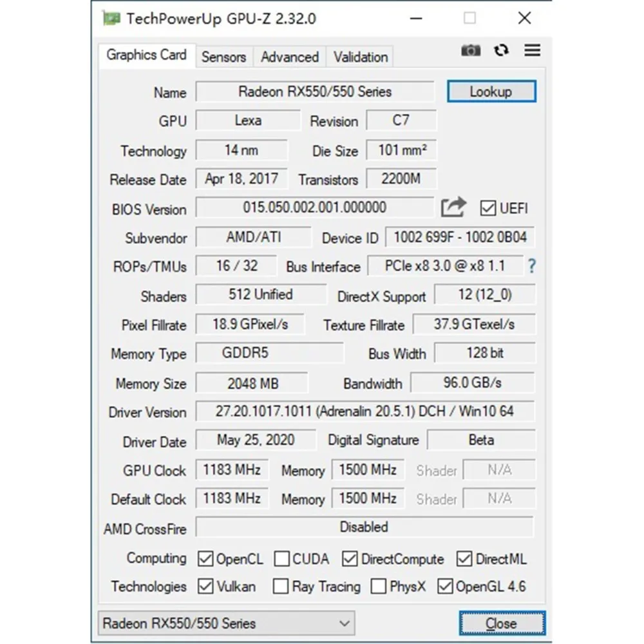Click the Release Date Apr 18, 2017
The image size is (644, 644).
pyautogui.click(x=241, y=178)
